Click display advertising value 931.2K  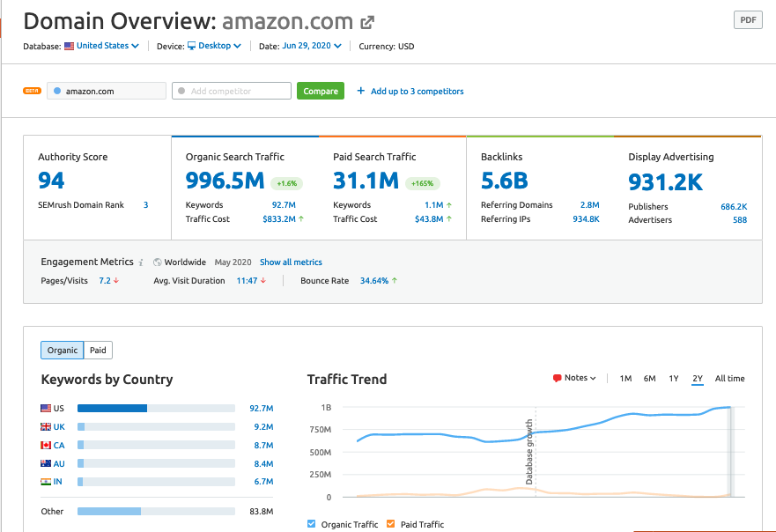point(666,181)
